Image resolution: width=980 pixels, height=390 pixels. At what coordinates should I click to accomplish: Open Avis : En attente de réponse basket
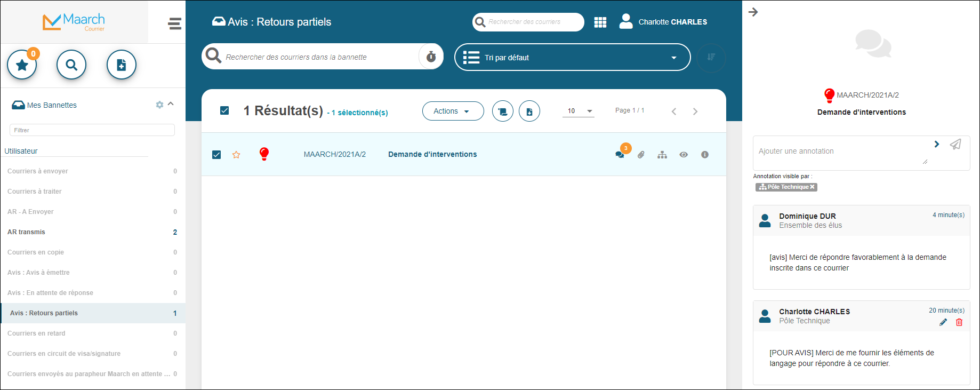tap(93, 293)
